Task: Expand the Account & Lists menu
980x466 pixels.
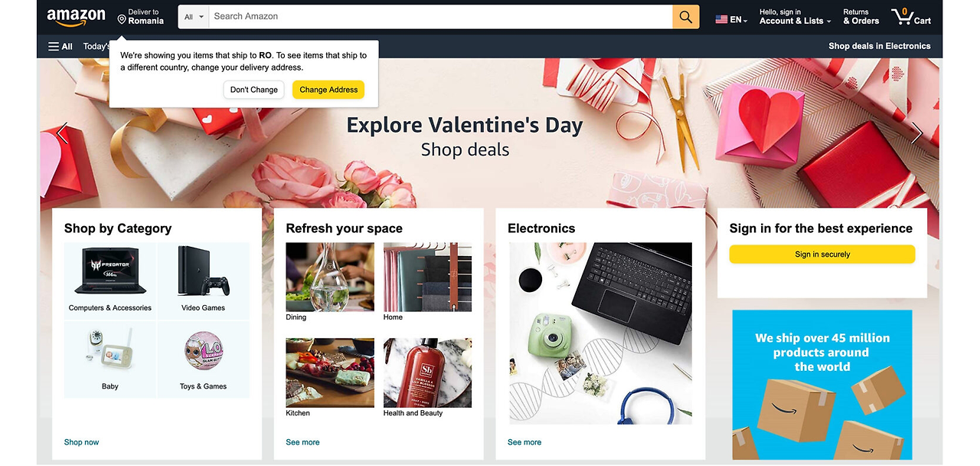Action: tap(795, 17)
